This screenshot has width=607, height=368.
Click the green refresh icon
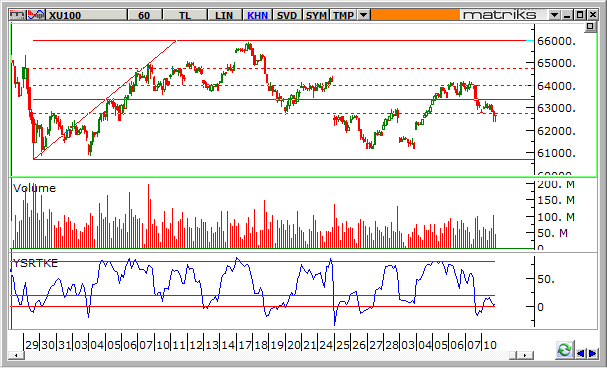(565, 349)
